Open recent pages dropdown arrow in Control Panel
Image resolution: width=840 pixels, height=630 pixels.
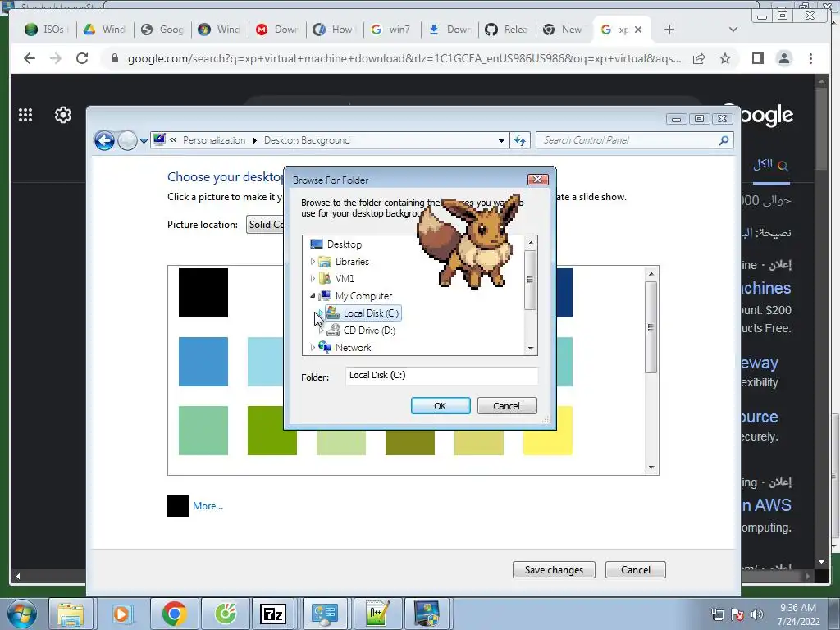click(144, 141)
